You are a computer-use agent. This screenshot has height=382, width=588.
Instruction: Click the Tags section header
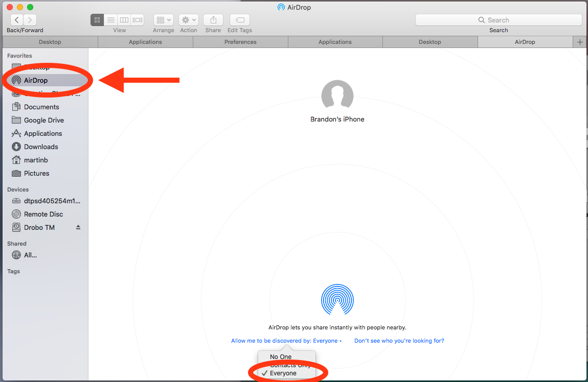click(13, 272)
